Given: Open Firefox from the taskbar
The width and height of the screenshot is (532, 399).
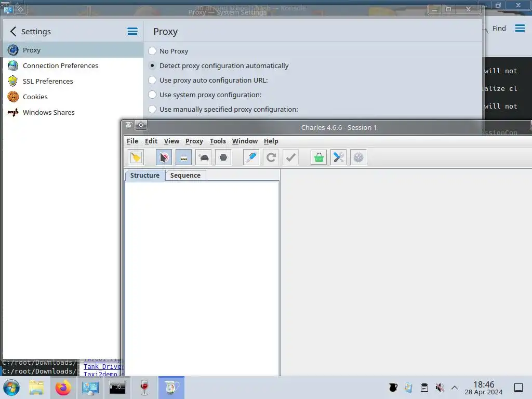Looking at the screenshot, I should coord(63,388).
